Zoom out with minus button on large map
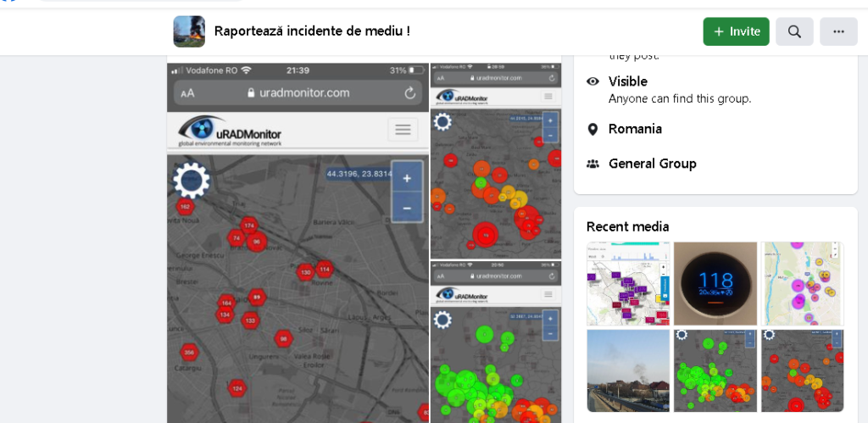 pyautogui.click(x=407, y=208)
